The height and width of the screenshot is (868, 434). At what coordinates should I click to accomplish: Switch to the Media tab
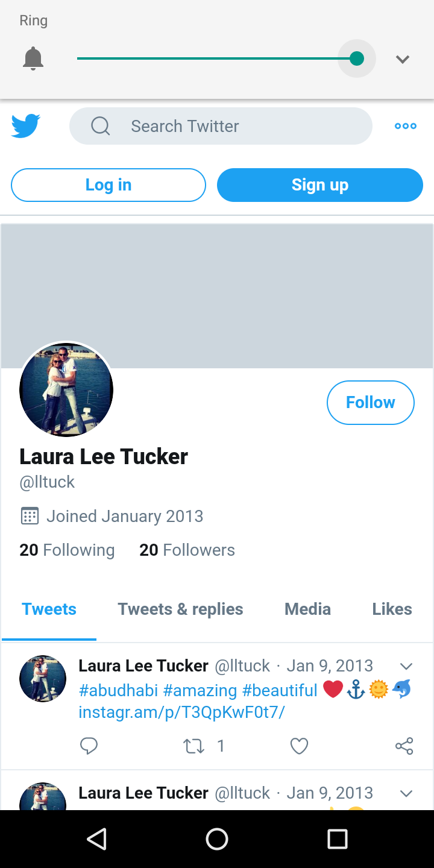click(x=307, y=609)
